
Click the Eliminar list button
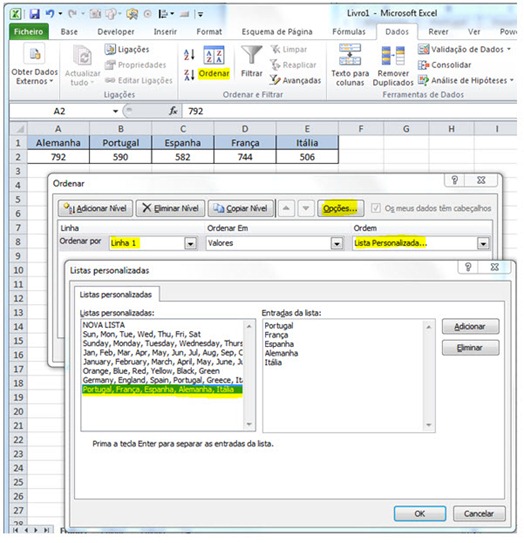[470, 348]
